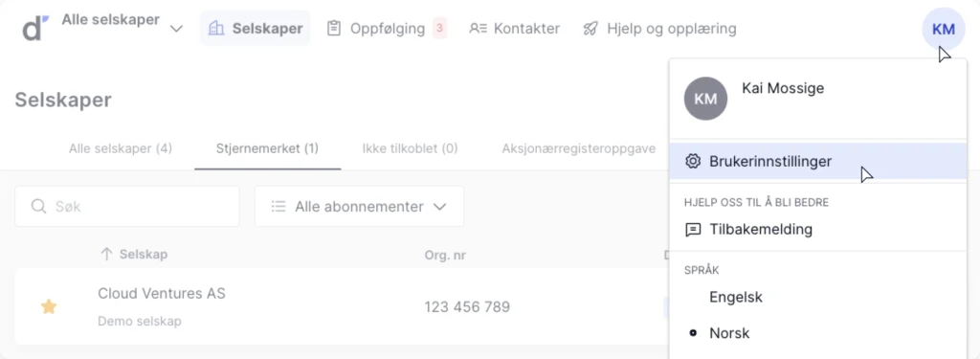
Task: Open the Alle abonnementer filter dropdown
Action: pos(360,207)
